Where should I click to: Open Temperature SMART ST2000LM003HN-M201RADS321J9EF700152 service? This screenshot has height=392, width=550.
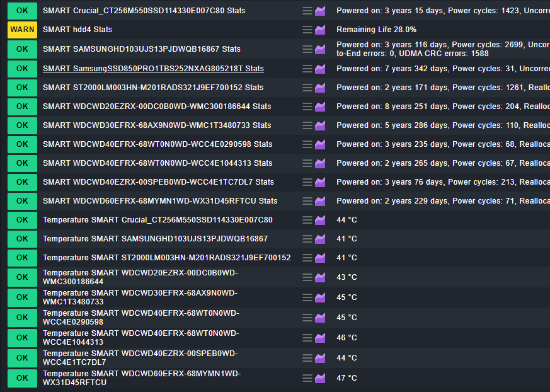(x=166, y=258)
